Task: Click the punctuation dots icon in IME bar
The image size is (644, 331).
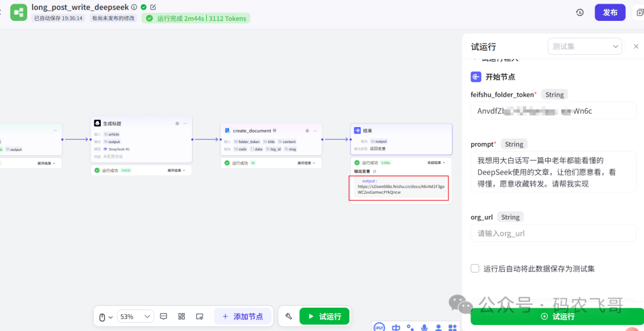Action: tap(410, 327)
